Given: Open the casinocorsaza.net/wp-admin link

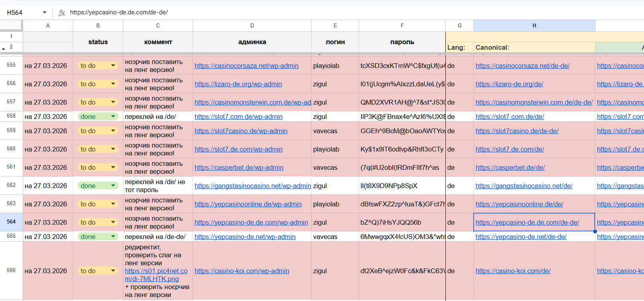Looking at the screenshot, I should [246, 66].
